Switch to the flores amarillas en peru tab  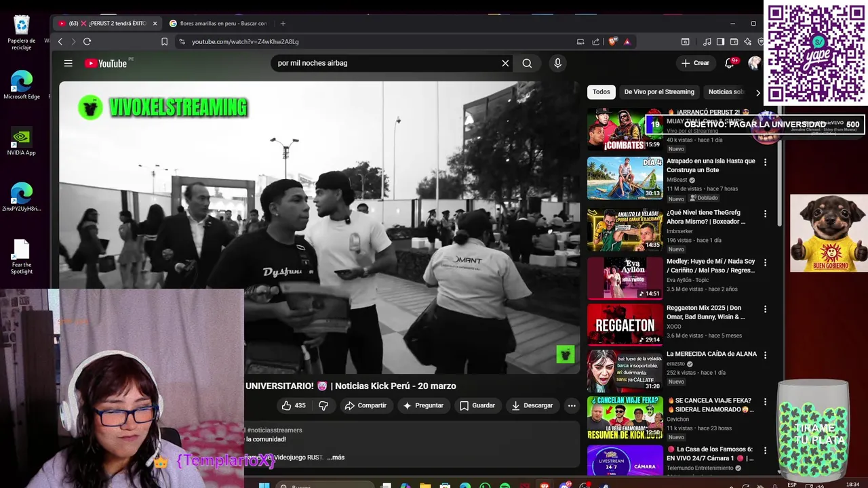[218, 23]
